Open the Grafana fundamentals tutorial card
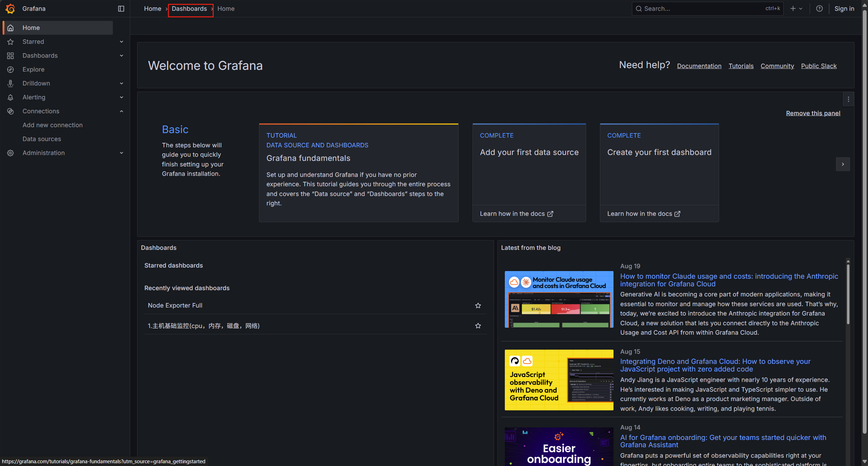Screen dimensions: 868x466 pos(359,173)
